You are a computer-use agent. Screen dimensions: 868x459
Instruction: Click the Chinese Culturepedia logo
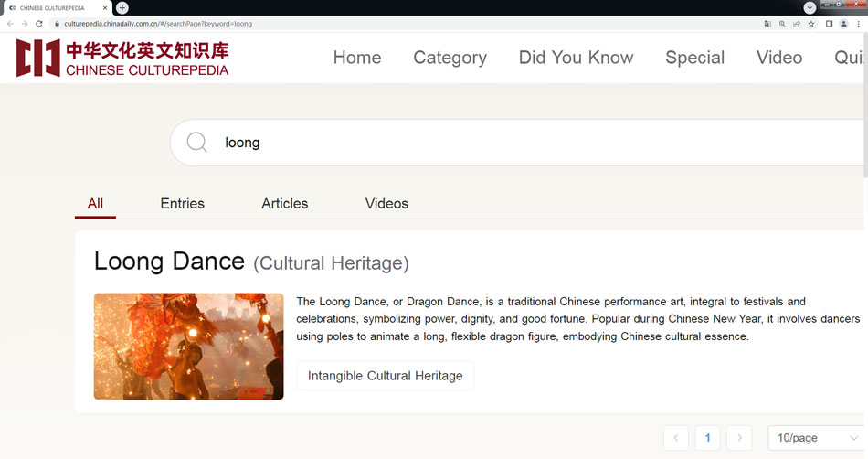click(122, 58)
